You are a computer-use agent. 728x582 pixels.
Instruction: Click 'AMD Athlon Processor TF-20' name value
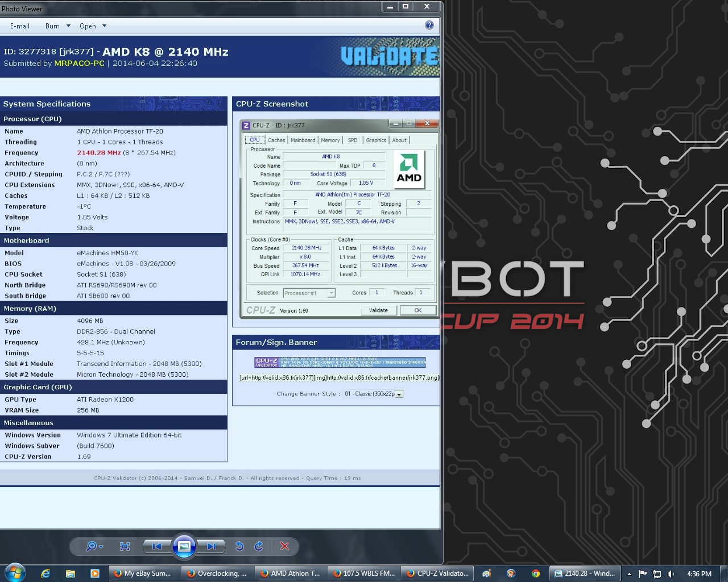(120, 131)
